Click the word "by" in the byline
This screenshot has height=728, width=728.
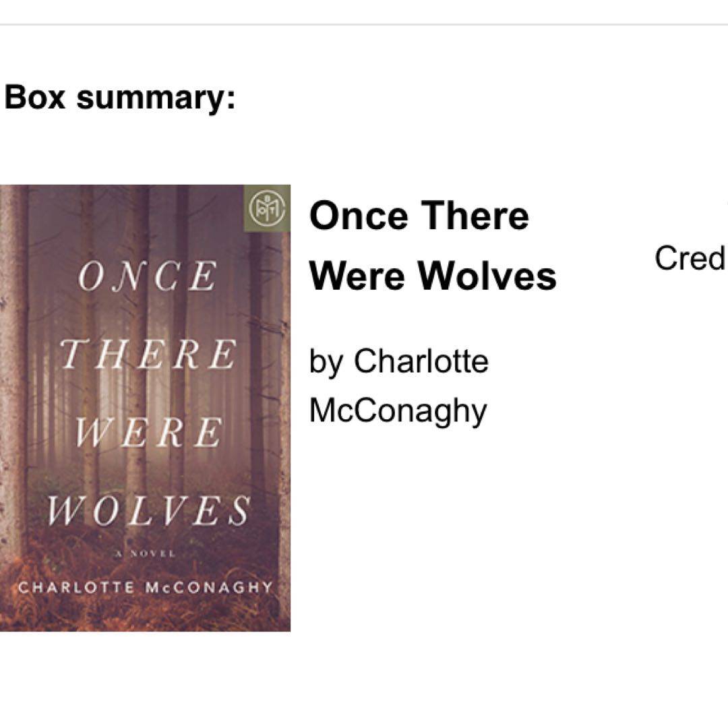coord(326,362)
